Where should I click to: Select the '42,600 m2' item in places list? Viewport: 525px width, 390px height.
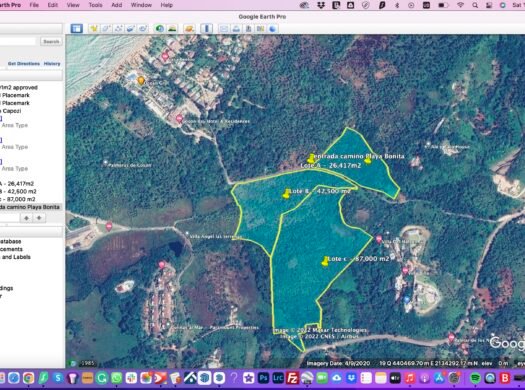tap(18, 191)
